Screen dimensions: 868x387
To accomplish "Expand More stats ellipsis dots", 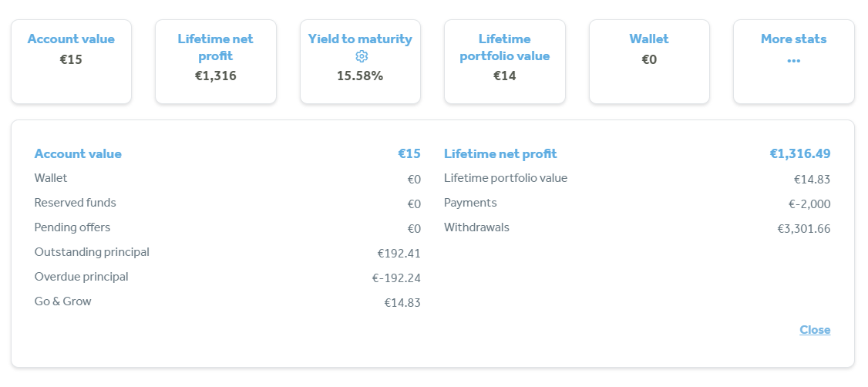I will click(x=793, y=60).
